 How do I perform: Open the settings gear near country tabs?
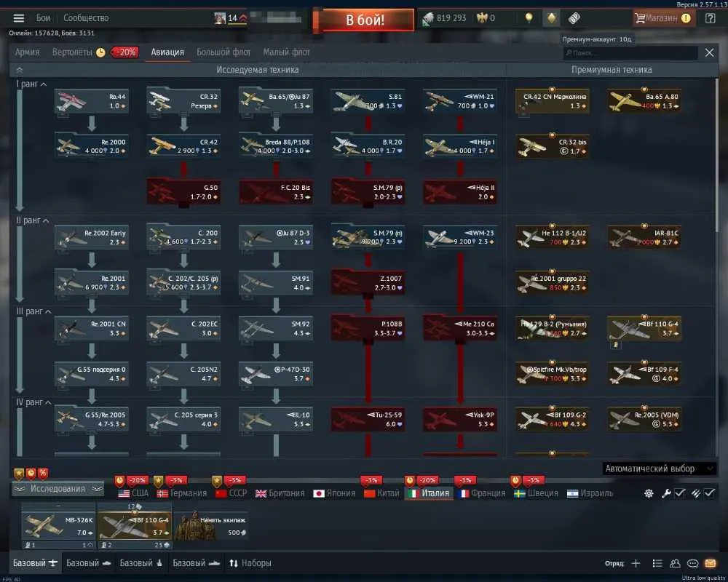click(x=649, y=493)
